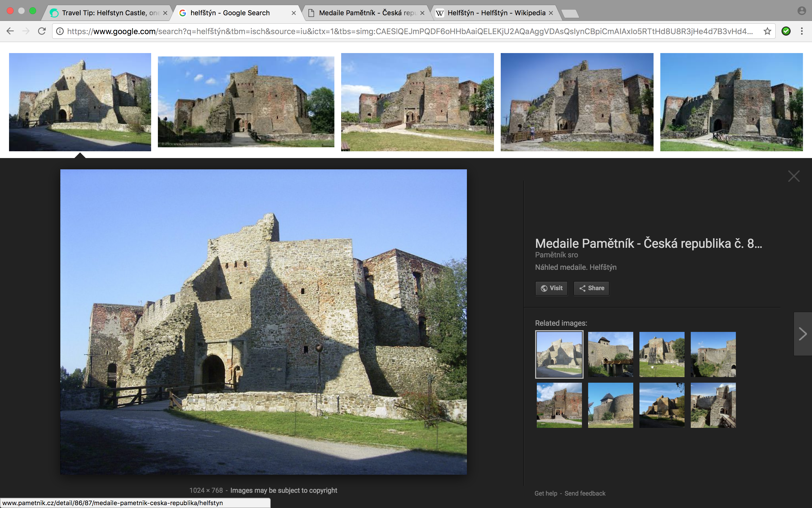Close the image preview panel with the X
This screenshot has width=812, height=508.
(x=794, y=176)
